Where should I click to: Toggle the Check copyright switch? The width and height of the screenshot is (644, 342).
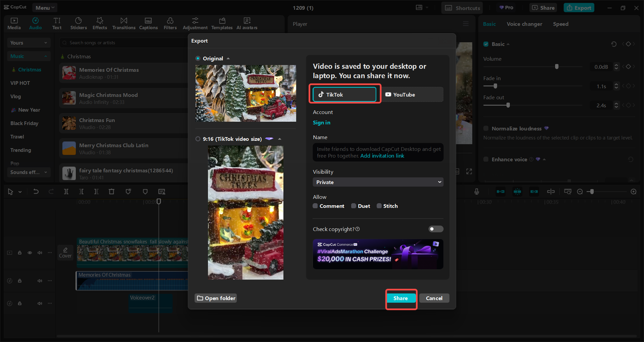pos(436,229)
